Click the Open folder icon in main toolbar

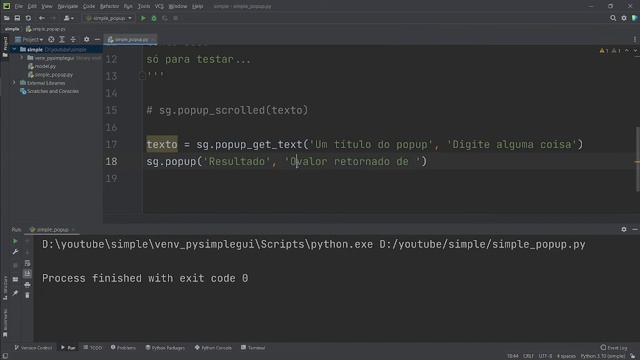7,18
